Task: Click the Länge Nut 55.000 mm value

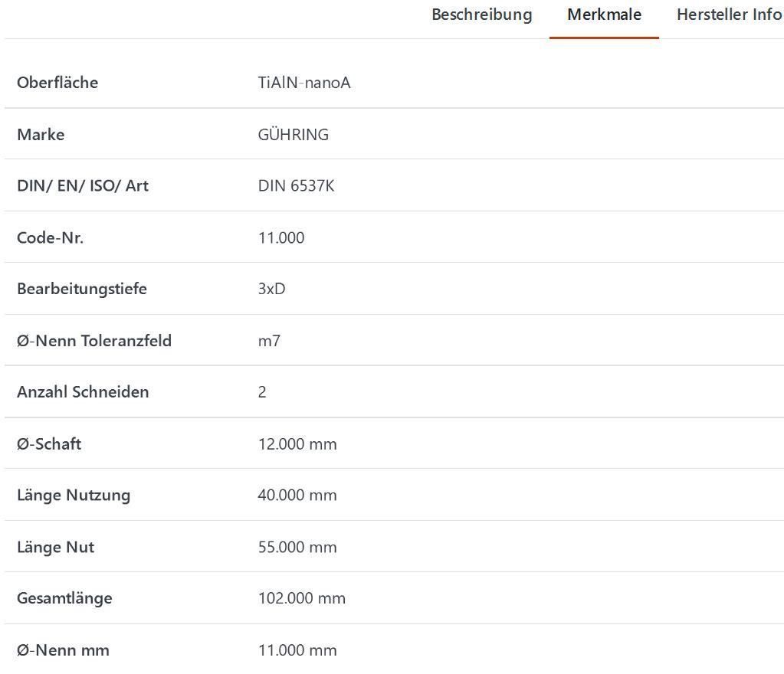Action: [x=297, y=547]
